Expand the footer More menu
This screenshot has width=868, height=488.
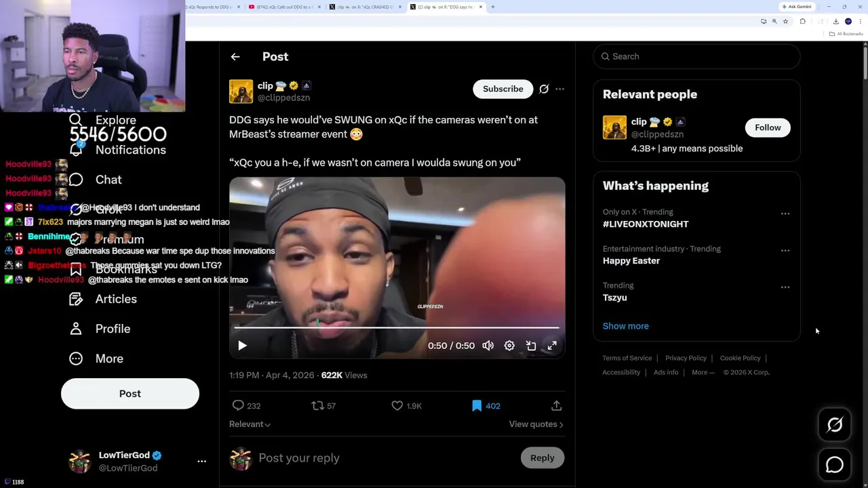click(x=703, y=372)
